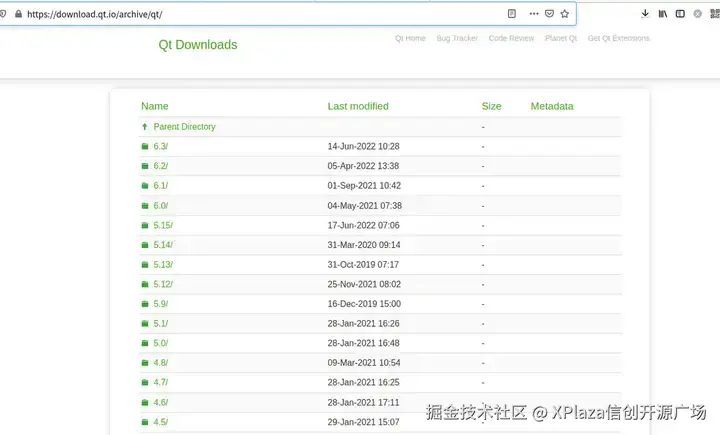Bookmark this page with star icon
The image size is (720, 435).
tap(565, 14)
